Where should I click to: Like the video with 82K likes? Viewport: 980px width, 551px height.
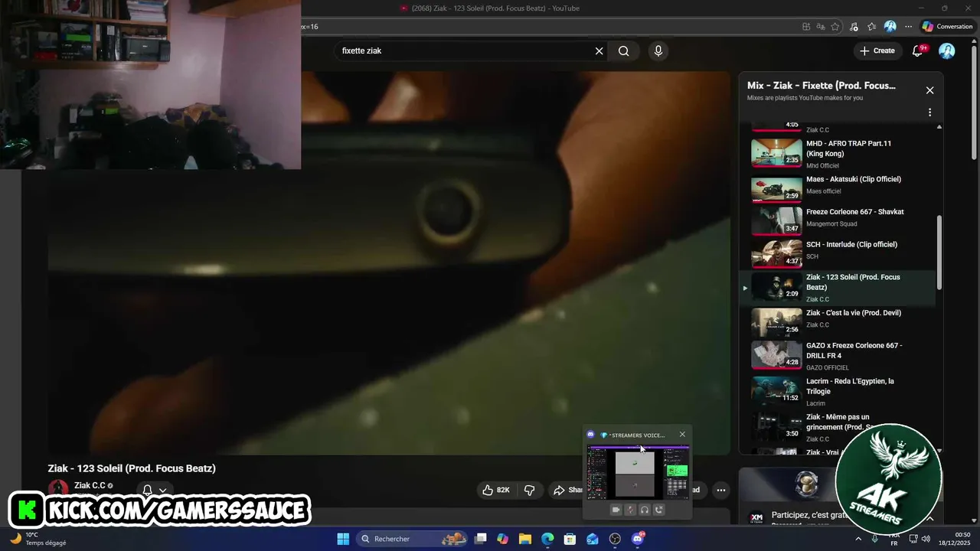click(495, 490)
